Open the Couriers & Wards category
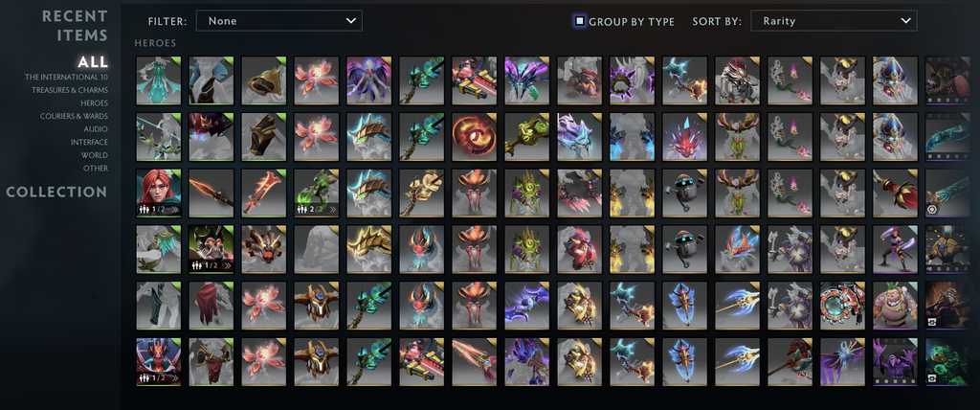The width and height of the screenshot is (980, 410). [x=74, y=117]
